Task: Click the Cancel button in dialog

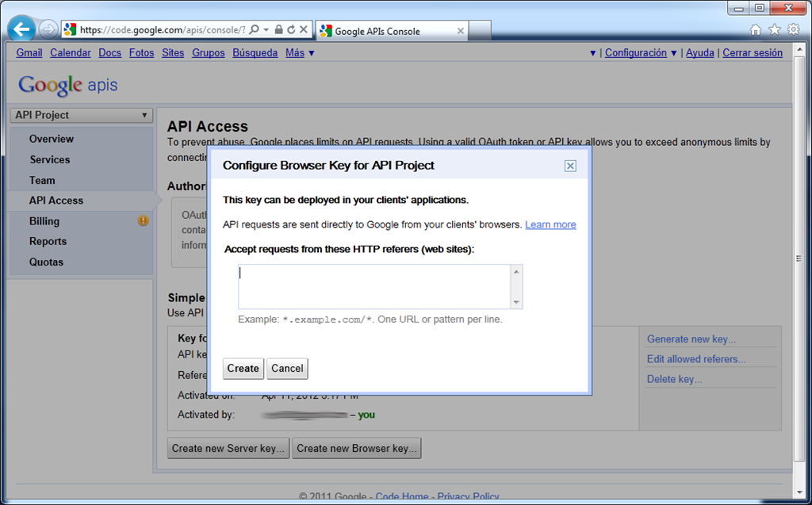Action: click(x=287, y=369)
